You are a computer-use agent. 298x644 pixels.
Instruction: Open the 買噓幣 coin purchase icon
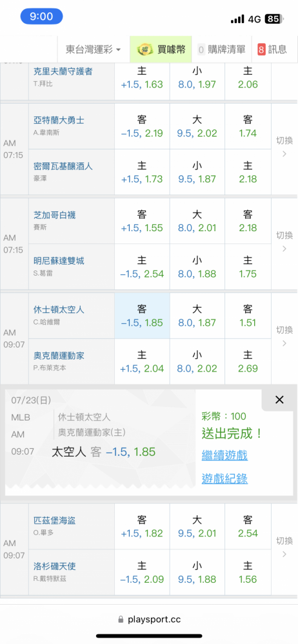pyautogui.click(x=143, y=50)
